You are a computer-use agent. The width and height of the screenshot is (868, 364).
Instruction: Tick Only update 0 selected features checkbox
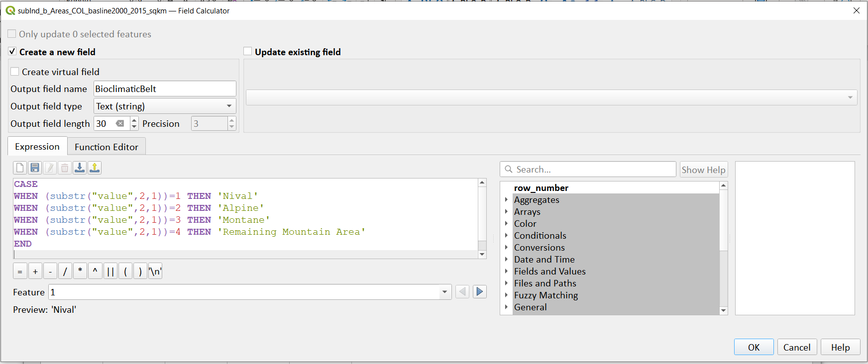click(12, 34)
